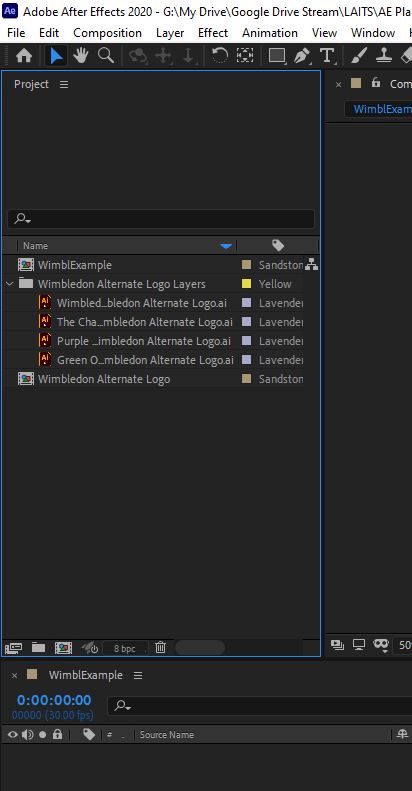Open the Animation menu

tap(270, 33)
